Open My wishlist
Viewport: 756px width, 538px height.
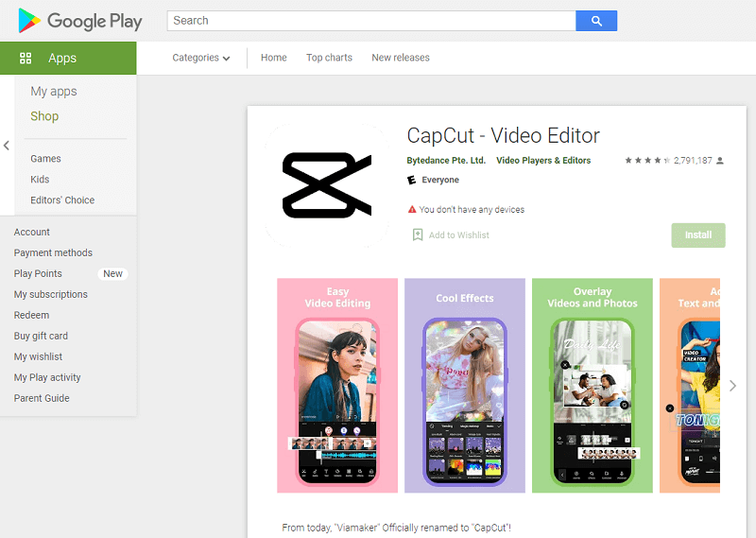pos(38,356)
